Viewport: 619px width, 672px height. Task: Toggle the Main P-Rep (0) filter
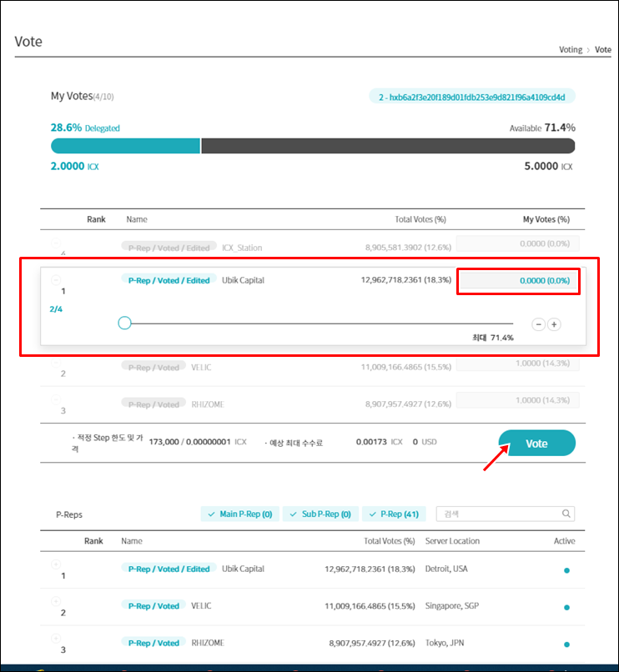pyautogui.click(x=240, y=514)
